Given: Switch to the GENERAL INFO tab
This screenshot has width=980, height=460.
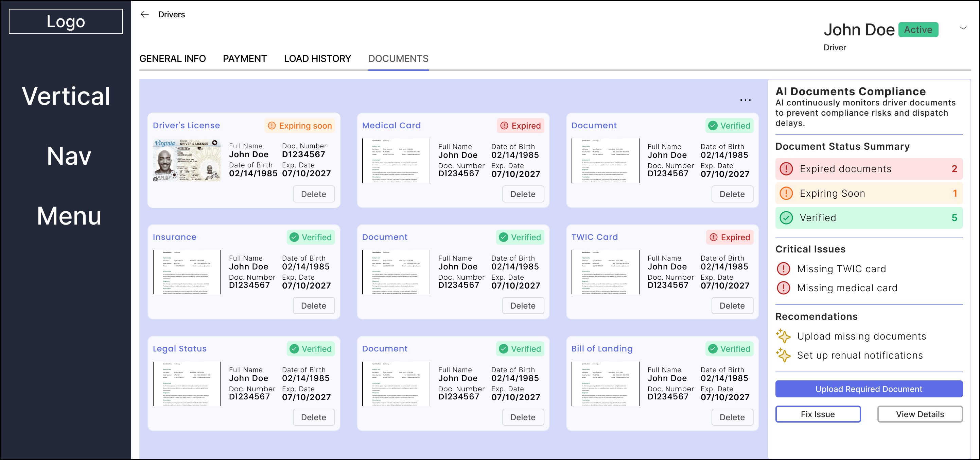Looking at the screenshot, I should [172, 59].
